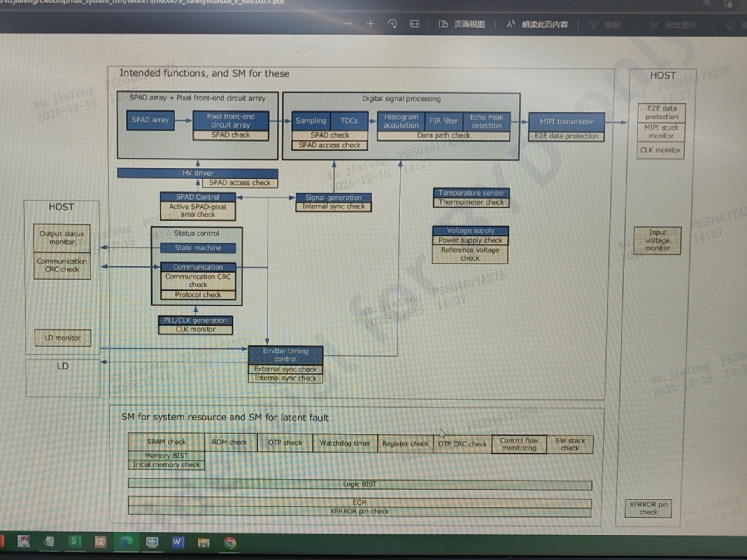Click the remote desktop monitor taskbar icon

[152, 542]
